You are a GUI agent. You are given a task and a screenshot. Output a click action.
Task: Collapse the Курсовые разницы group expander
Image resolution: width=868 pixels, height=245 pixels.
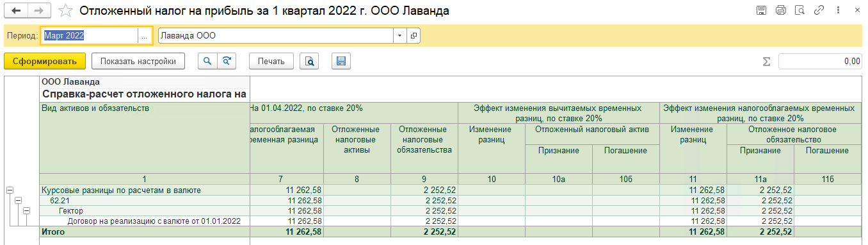point(10,190)
